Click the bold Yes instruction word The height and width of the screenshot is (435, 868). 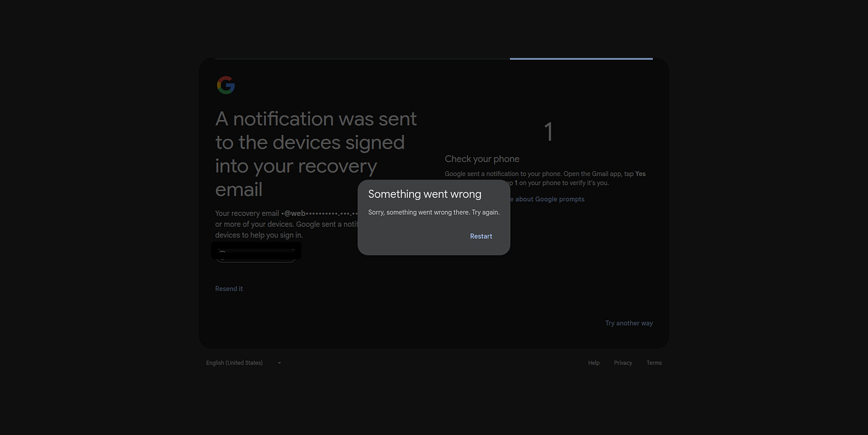pyautogui.click(x=640, y=174)
